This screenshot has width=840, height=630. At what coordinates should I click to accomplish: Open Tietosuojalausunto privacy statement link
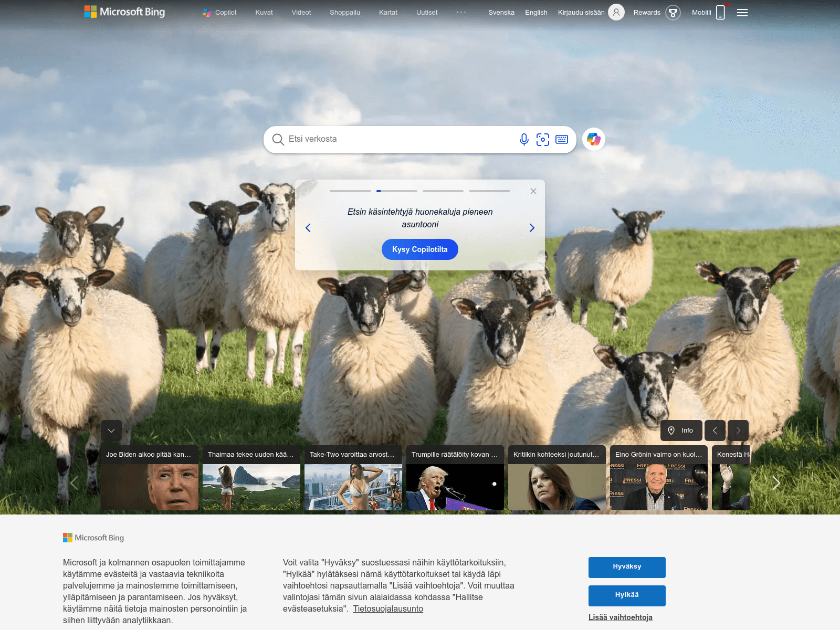tap(388, 608)
